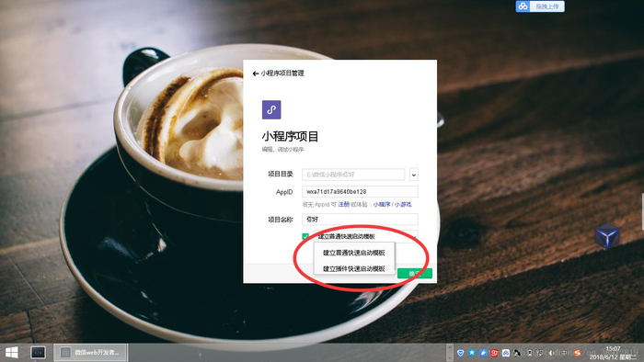
Task: Open the Baidu cloud tray icon
Action: (506, 353)
